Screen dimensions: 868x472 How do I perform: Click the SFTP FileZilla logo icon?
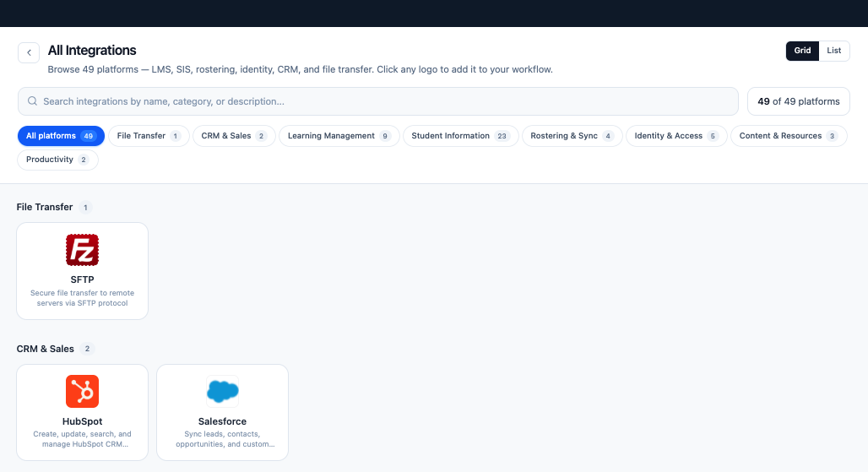click(82, 250)
